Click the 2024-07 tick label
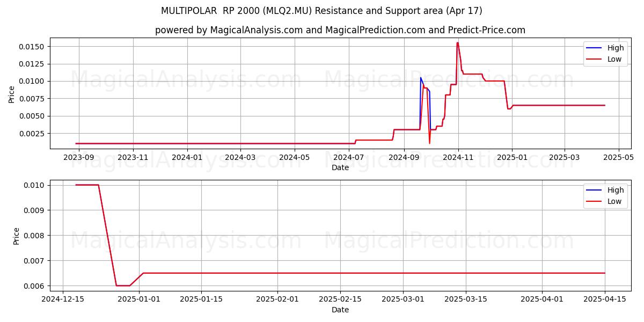Image resolution: width=644 pixels, height=322 pixels. 349,157
